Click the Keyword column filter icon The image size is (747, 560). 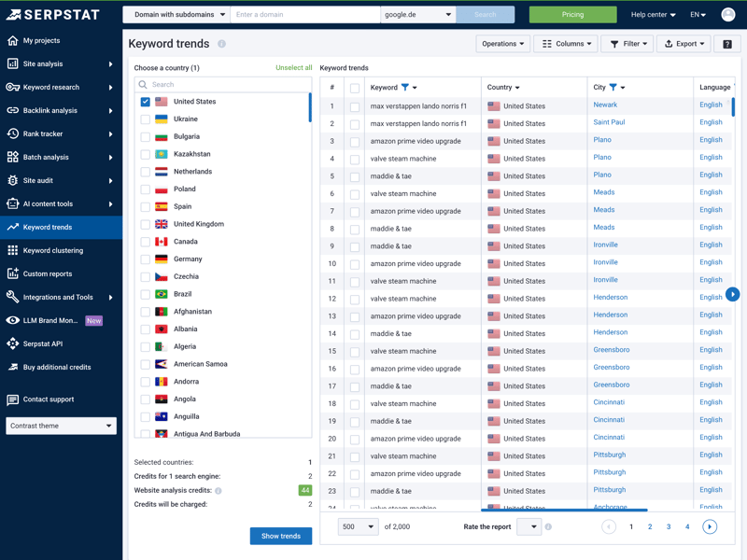pos(405,87)
